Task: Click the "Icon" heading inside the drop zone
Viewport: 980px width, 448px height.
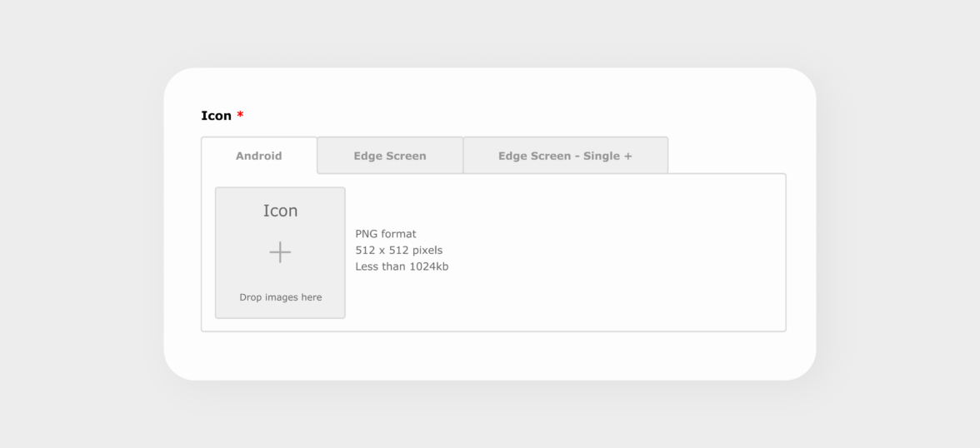Action: pyautogui.click(x=280, y=211)
